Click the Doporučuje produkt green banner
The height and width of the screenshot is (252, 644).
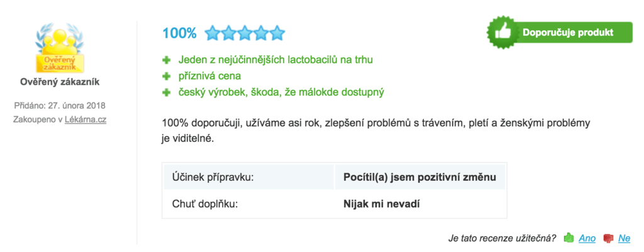pyautogui.click(x=559, y=33)
